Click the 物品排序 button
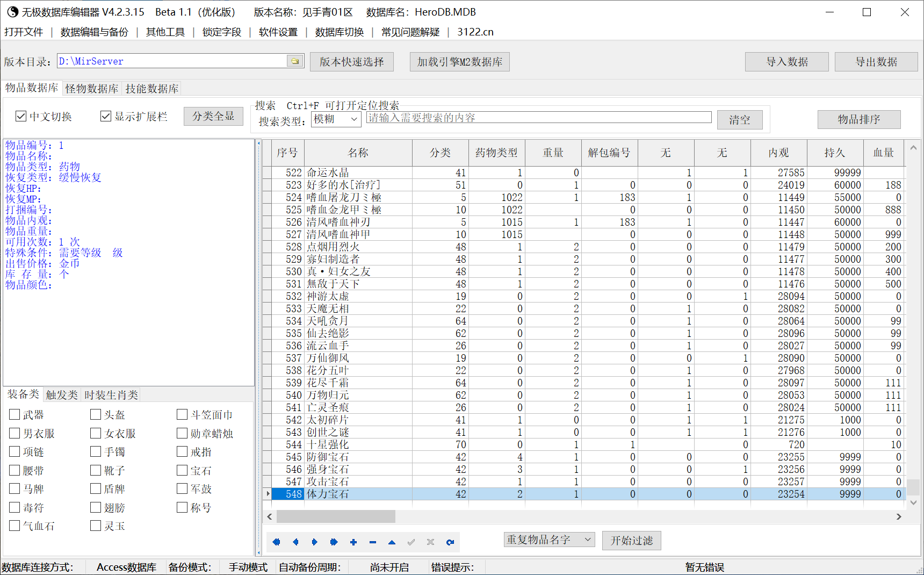 click(x=859, y=119)
